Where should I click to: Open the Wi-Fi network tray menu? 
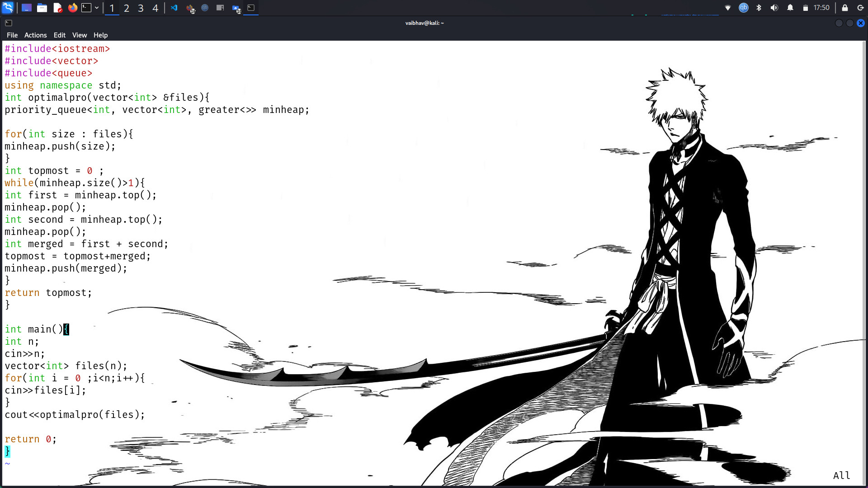(x=728, y=8)
